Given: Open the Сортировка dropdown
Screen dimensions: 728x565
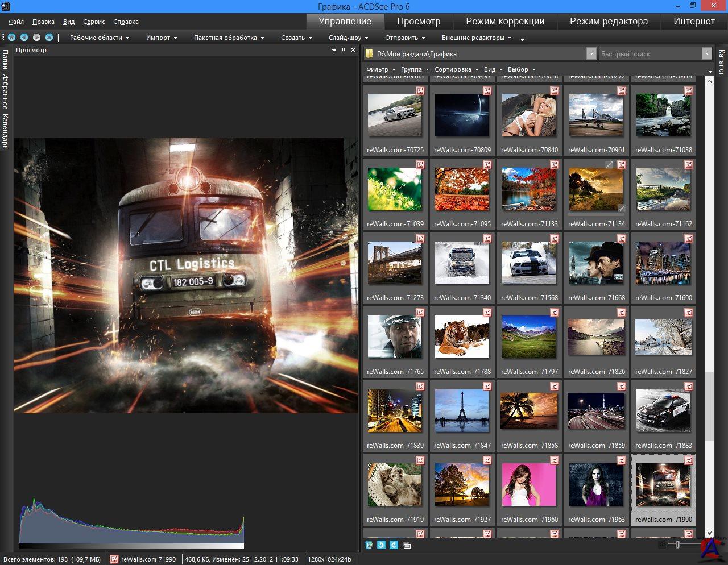Looking at the screenshot, I should (x=456, y=69).
